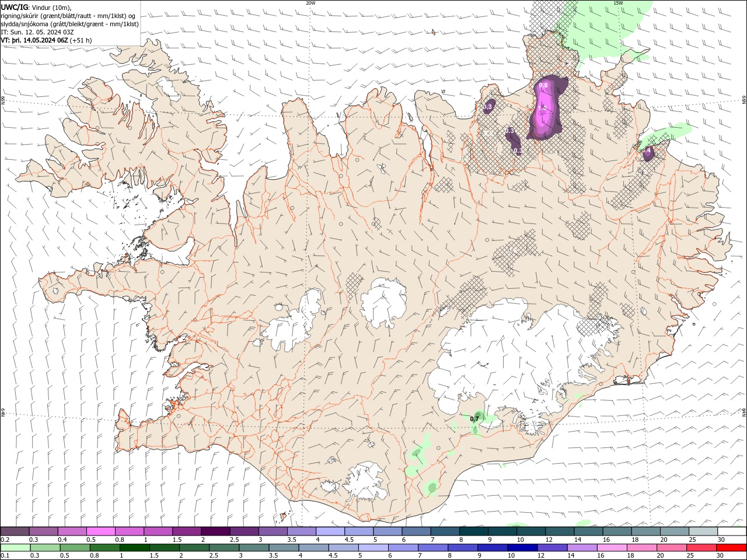Click the white Mýrdalsjökull glacier near the south coast
The width and height of the screenshot is (747, 560).
365,481
